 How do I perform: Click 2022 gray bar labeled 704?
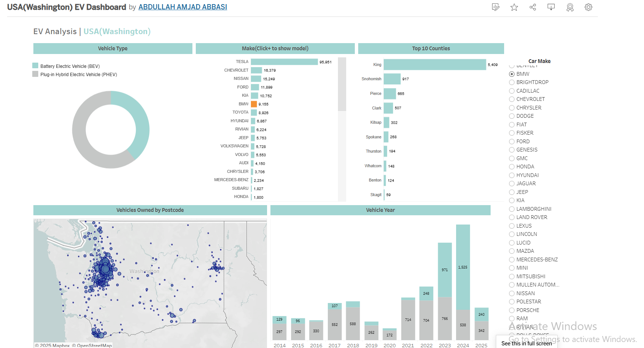pos(426,320)
